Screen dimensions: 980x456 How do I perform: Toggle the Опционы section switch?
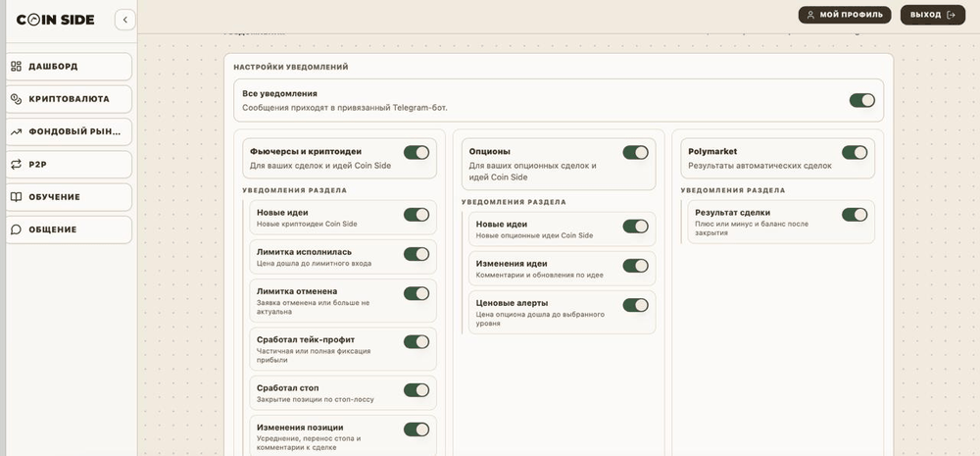pos(636,152)
